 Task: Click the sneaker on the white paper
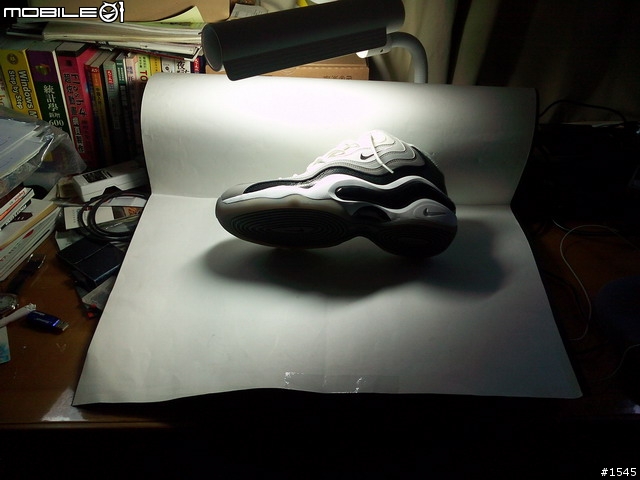(x=336, y=194)
